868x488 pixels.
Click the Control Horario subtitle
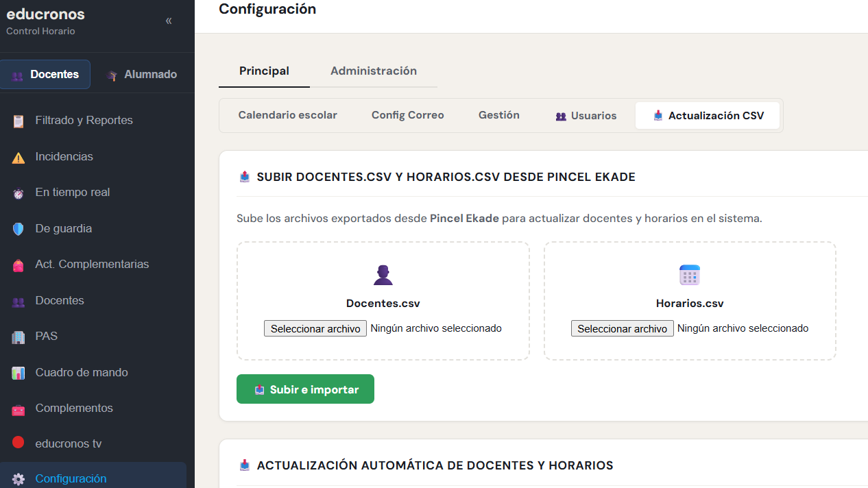[x=40, y=32]
